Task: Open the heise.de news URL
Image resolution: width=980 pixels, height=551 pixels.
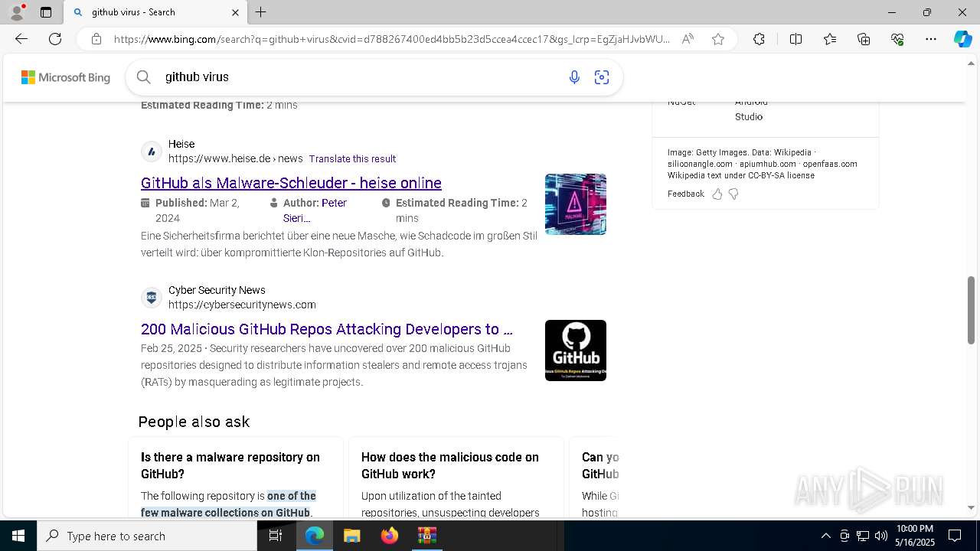Action: tap(236, 158)
